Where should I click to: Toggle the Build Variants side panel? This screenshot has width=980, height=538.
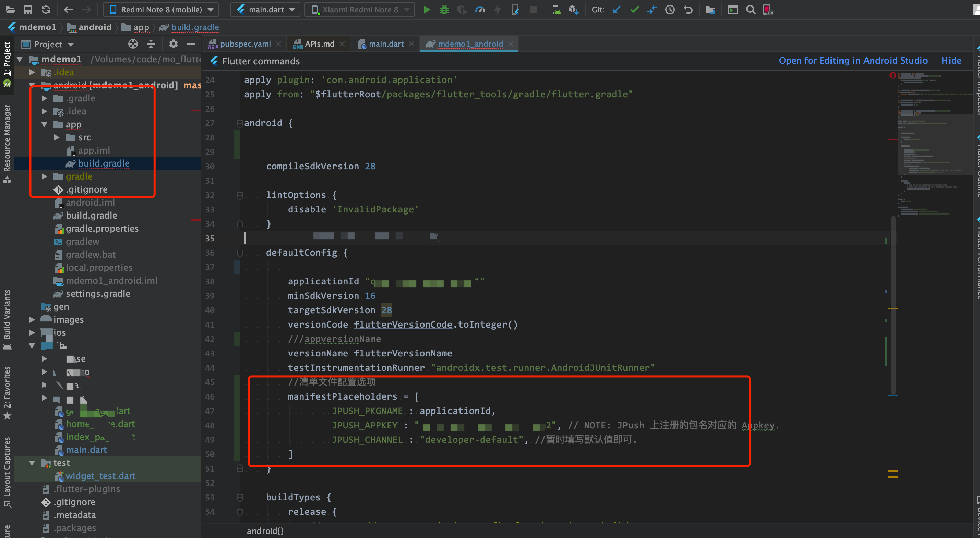(x=7, y=315)
